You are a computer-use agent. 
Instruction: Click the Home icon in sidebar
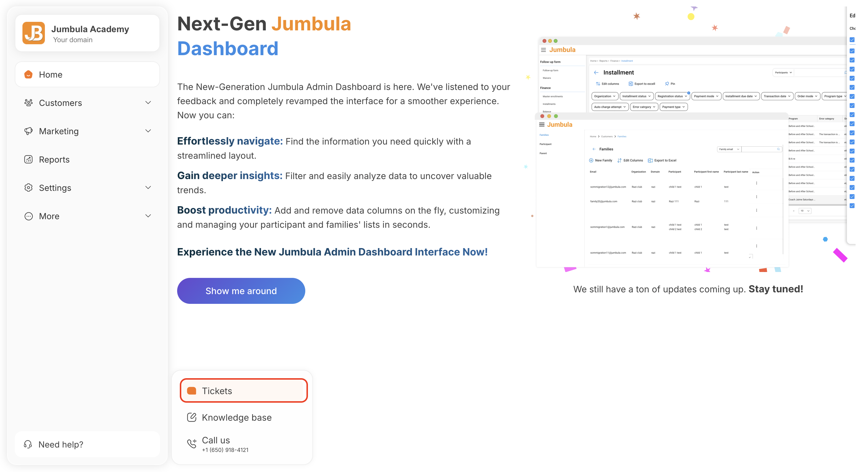click(29, 74)
